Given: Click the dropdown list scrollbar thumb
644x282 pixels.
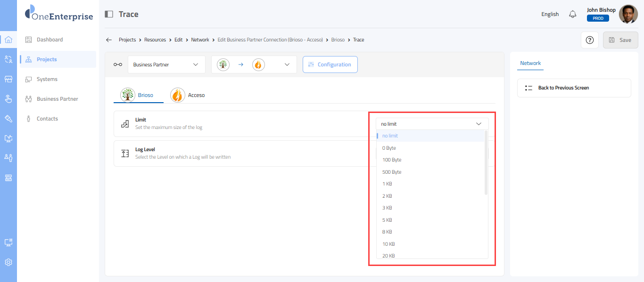Looking at the screenshot, I should (486, 163).
